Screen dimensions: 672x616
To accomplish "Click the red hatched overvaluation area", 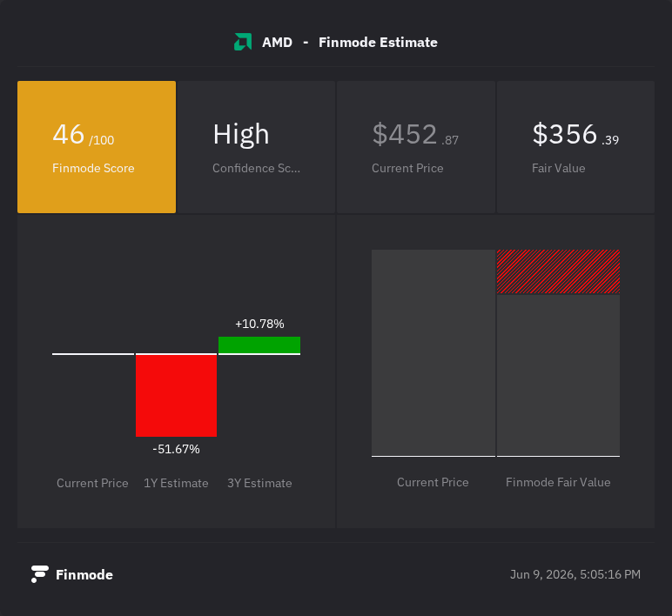I will (x=559, y=271).
